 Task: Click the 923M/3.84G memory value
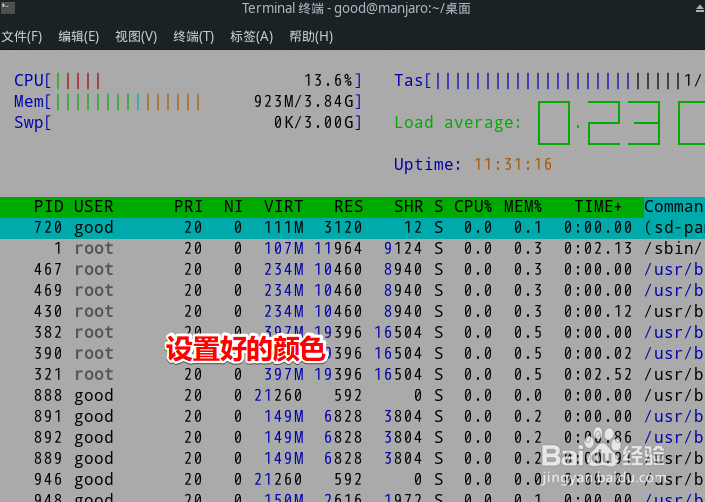(x=304, y=102)
